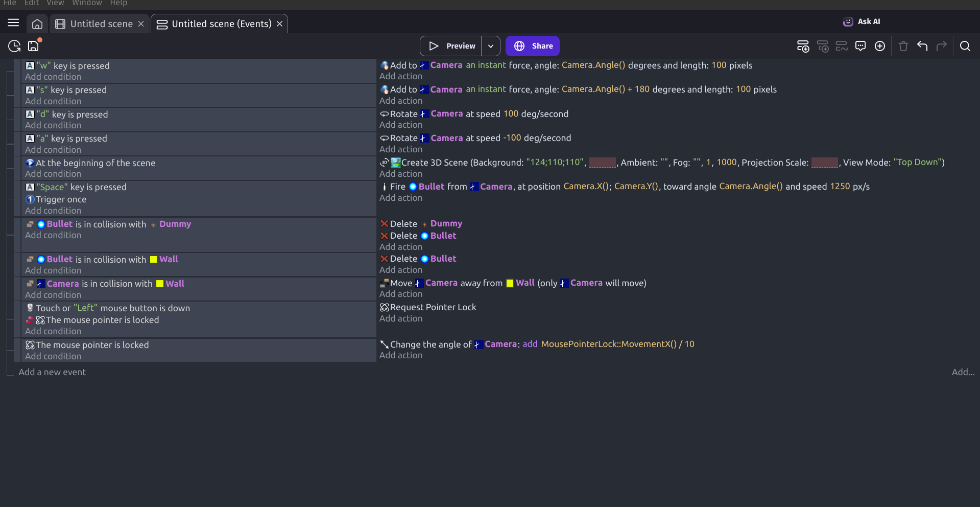Open Preview options dropdown arrow
980x507 pixels.
coord(491,46)
